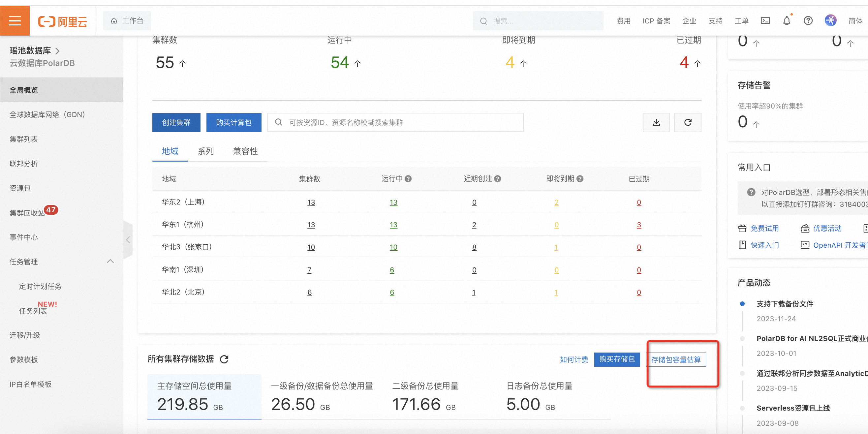The height and width of the screenshot is (434, 868).
Task: Open Serverless资源包上线 news item
Action: [793, 408]
